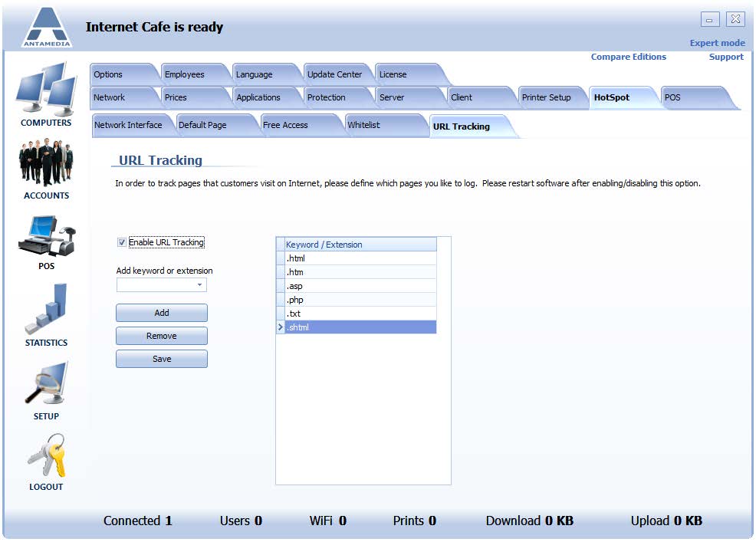The height and width of the screenshot is (542, 756).
Task: Click the Keyword / Extension column header
Action: pos(360,245)
